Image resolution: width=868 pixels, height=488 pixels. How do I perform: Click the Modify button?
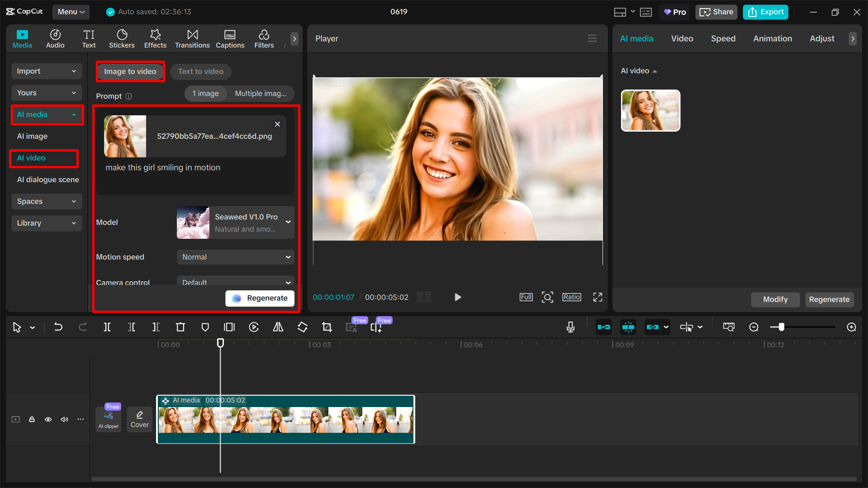click(775, 299)
